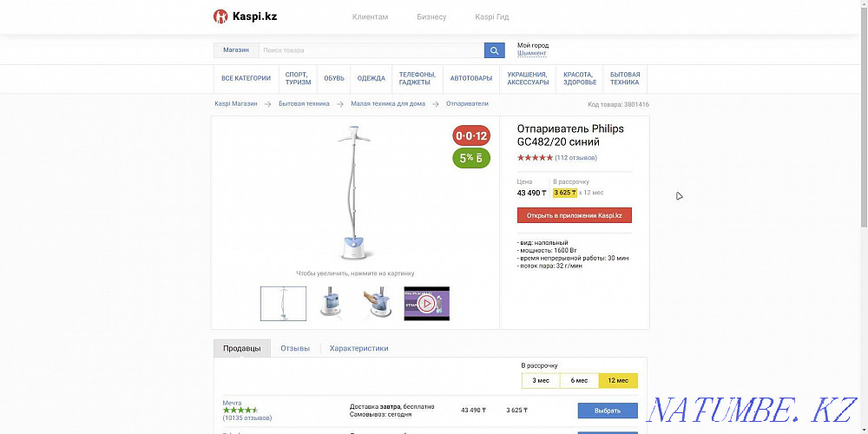Focus the Поиск товара search field
The image size is (868, 434).
coord(371,50)
